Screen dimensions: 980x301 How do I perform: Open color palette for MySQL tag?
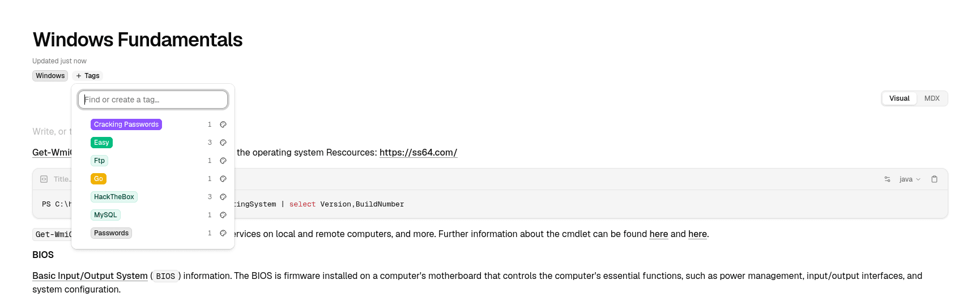coord(223,215)
